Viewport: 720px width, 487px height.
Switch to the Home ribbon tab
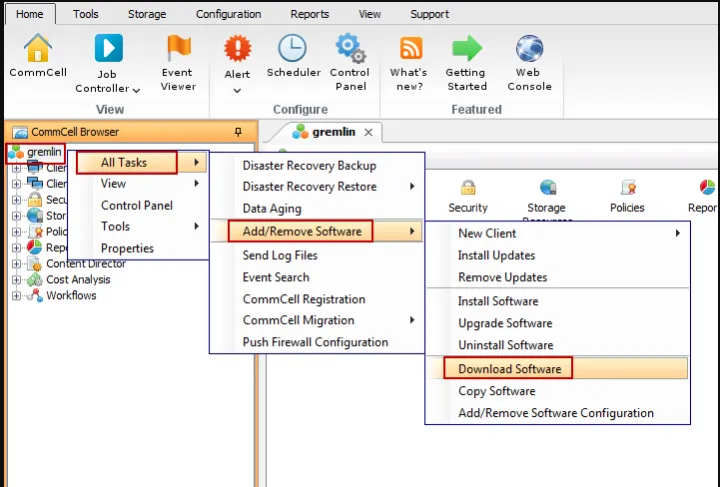tap(30, 14)
